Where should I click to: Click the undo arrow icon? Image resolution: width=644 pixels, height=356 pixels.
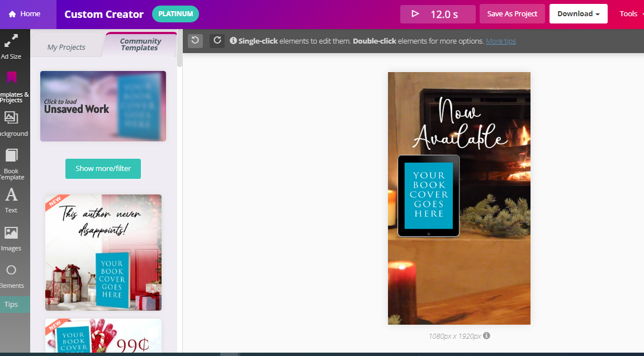195,40
